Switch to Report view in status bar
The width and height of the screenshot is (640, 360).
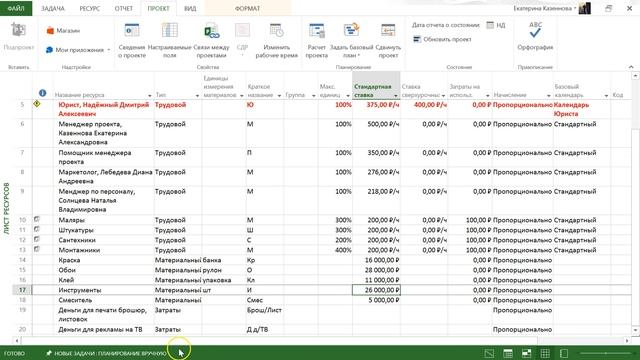[x=564, y=353]
